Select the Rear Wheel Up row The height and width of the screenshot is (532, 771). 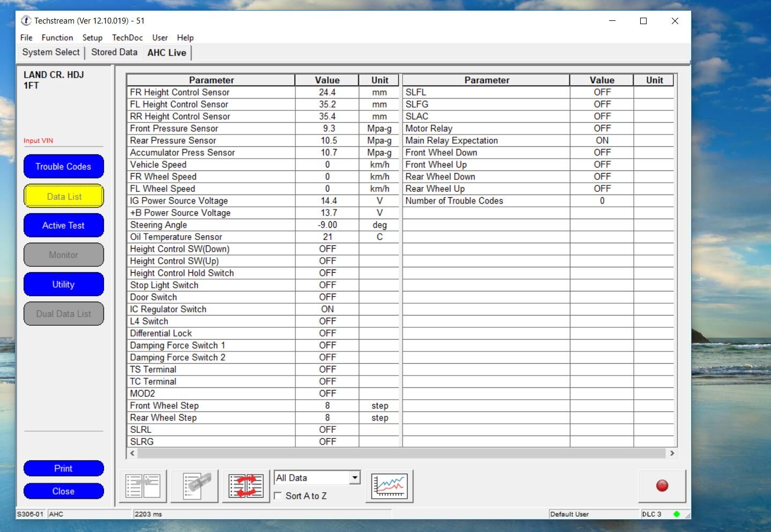tap(538, 189)
